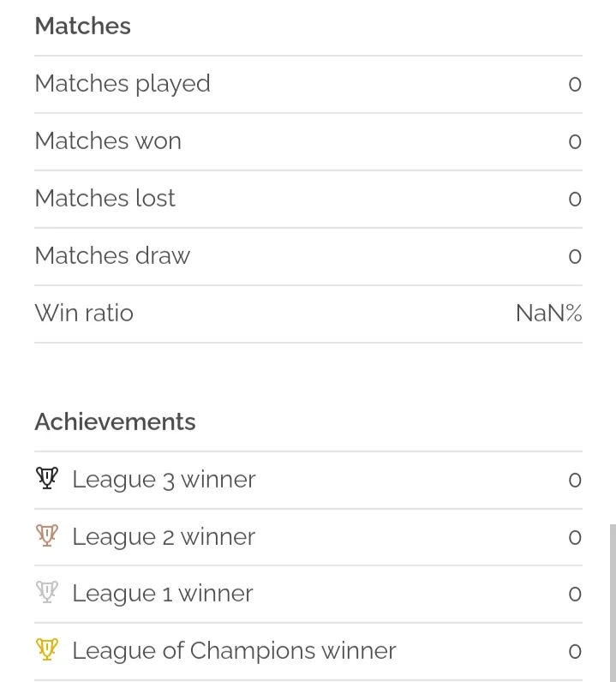Image resolution: width=616 pixels, height=682 pixels.
Task: Open the League 2 winner achievement
Action: point(308,537)
